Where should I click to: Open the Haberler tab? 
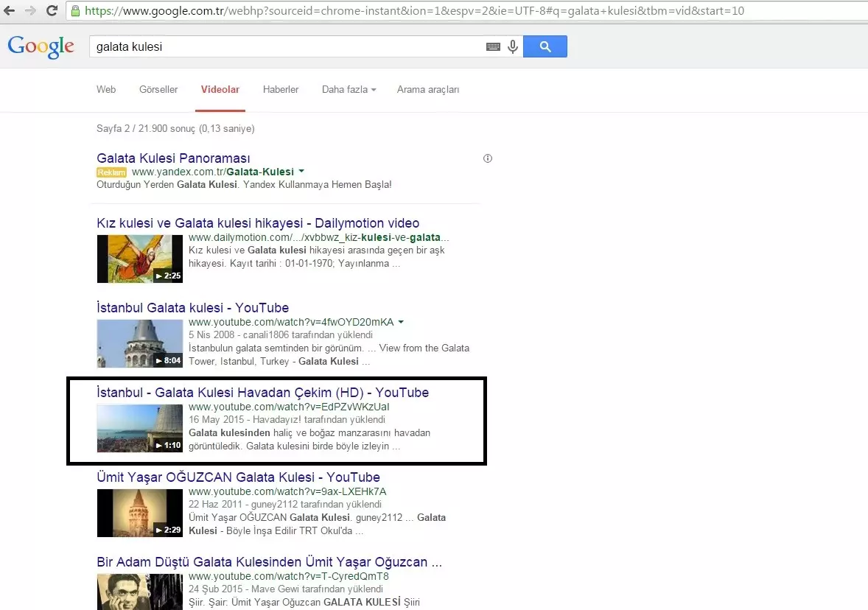(x=281, y=90)
